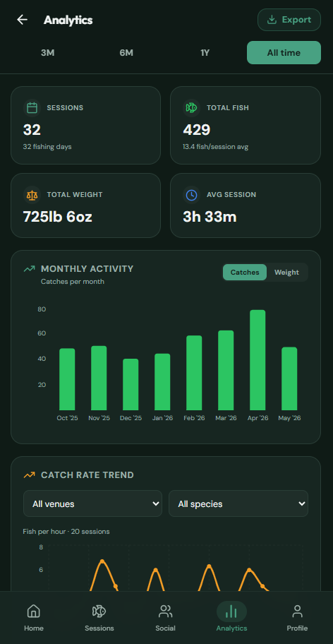Open Analytics in bottom navigation
333x644 pixels.
[x=231, y=617]
